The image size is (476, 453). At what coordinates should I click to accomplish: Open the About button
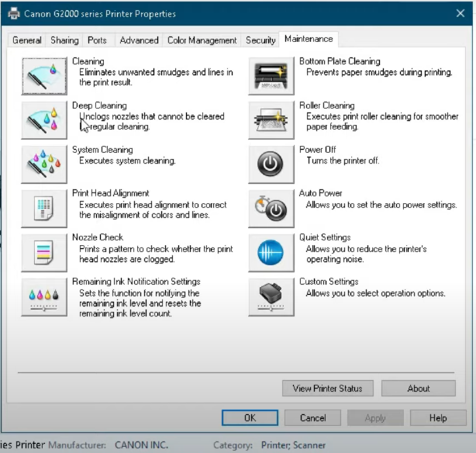point(419,389)
